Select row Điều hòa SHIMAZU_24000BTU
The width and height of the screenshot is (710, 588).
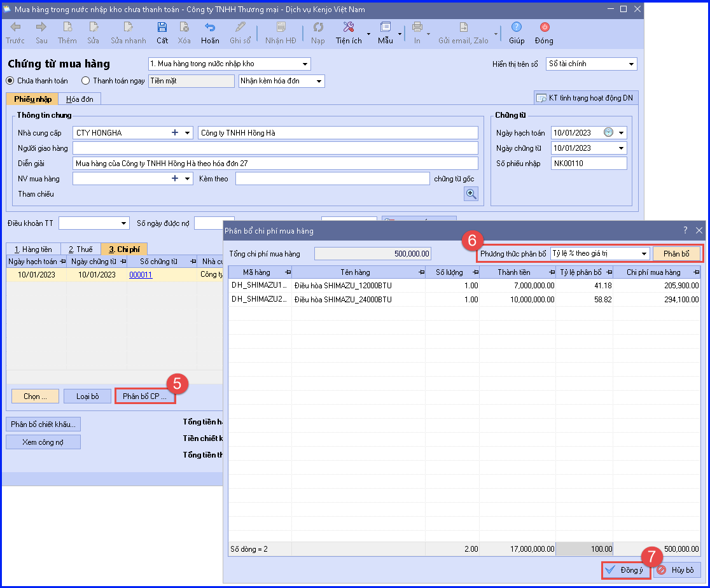click(x=464, y=300)
